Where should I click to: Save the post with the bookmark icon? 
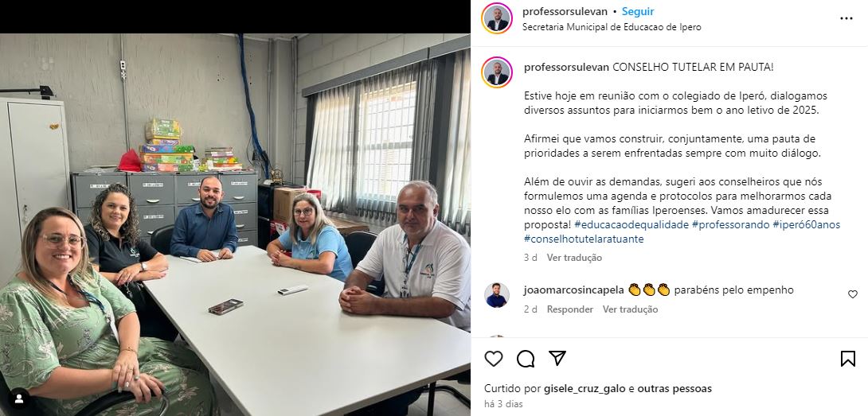click(847, 359)
